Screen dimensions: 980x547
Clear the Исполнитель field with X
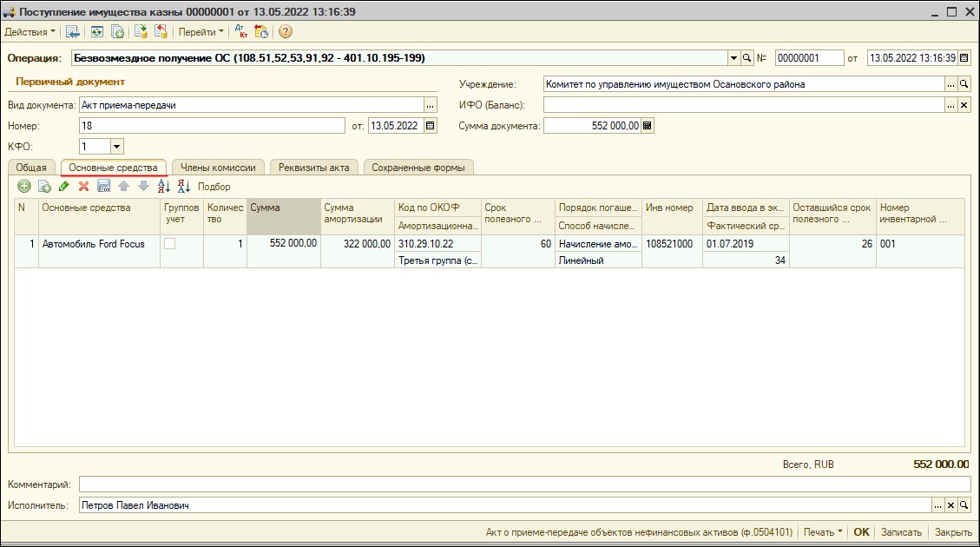coord(950,505)
